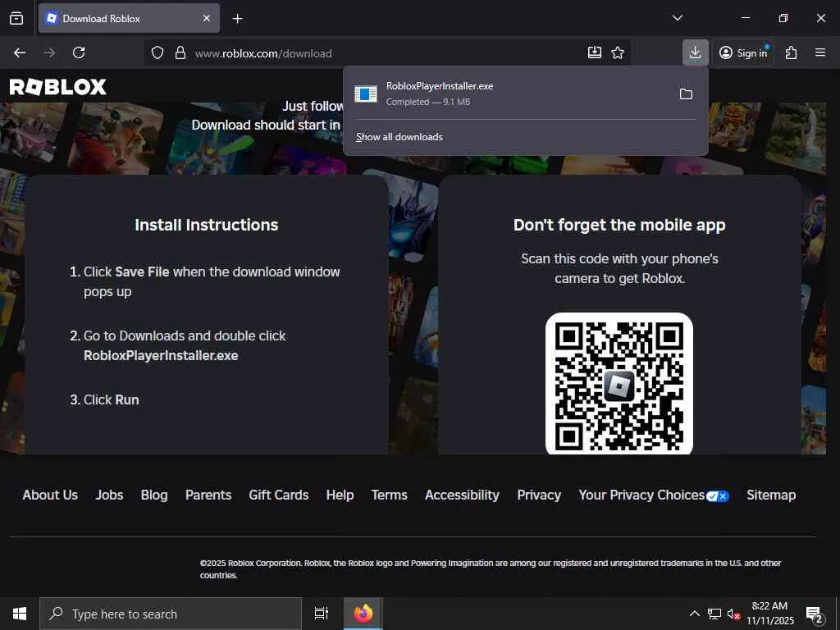Open Windows Start menu

pyautogui.click(x=20, y=614)
